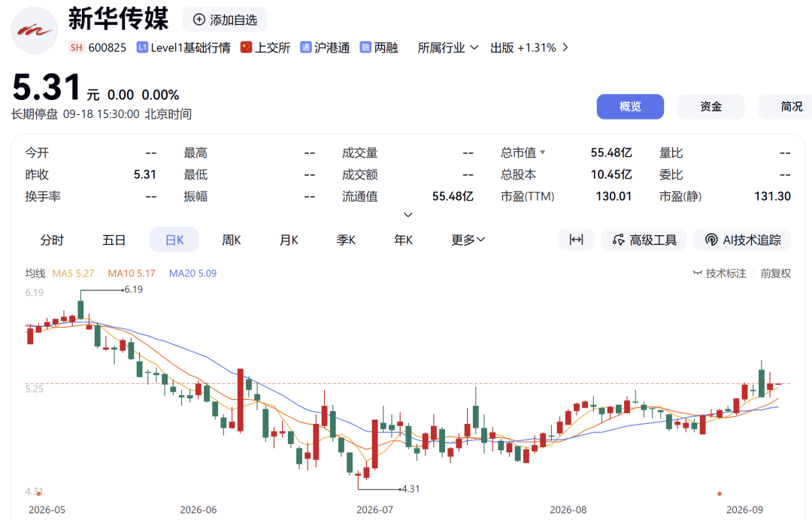
Task: Click the 流通值 value 55.48亿
Action: pos(453,196)
